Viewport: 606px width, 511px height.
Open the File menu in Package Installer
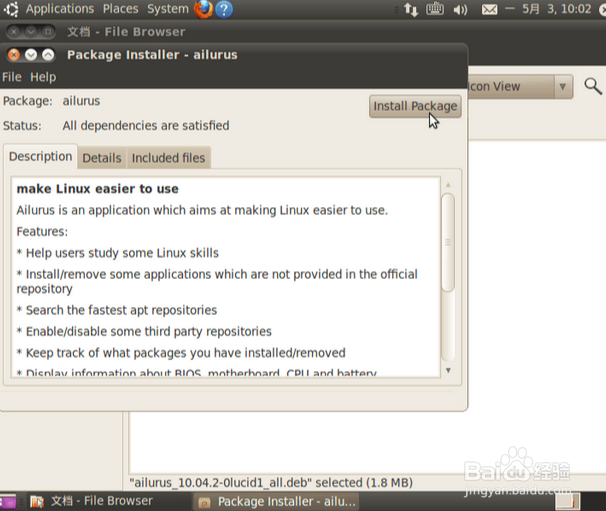[12, 77]
